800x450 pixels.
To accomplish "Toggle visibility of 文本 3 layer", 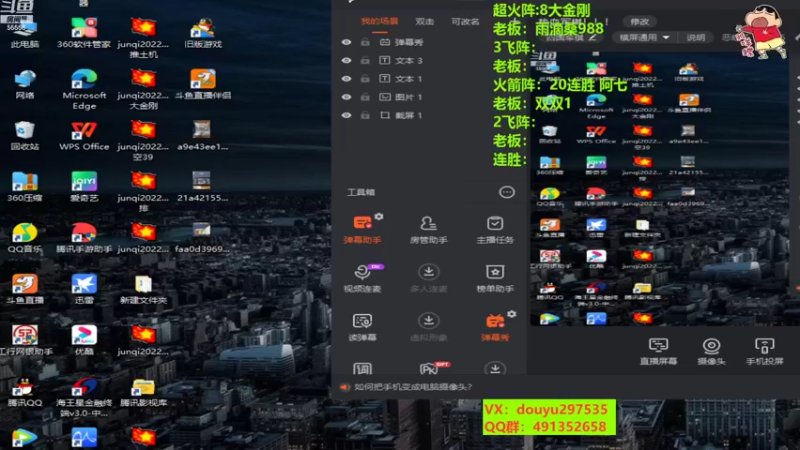I will pyautogui.click(x=346, y=60).
